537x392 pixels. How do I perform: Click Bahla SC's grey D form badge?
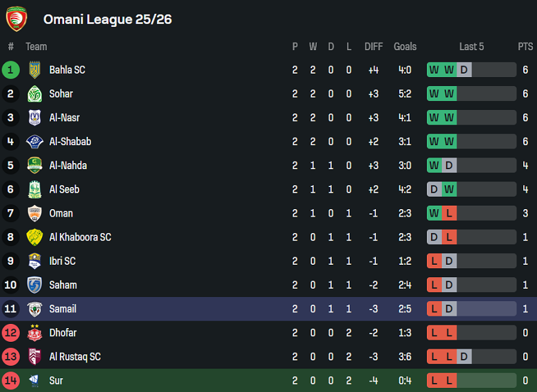pyautogui.click(x=464, y=69)
